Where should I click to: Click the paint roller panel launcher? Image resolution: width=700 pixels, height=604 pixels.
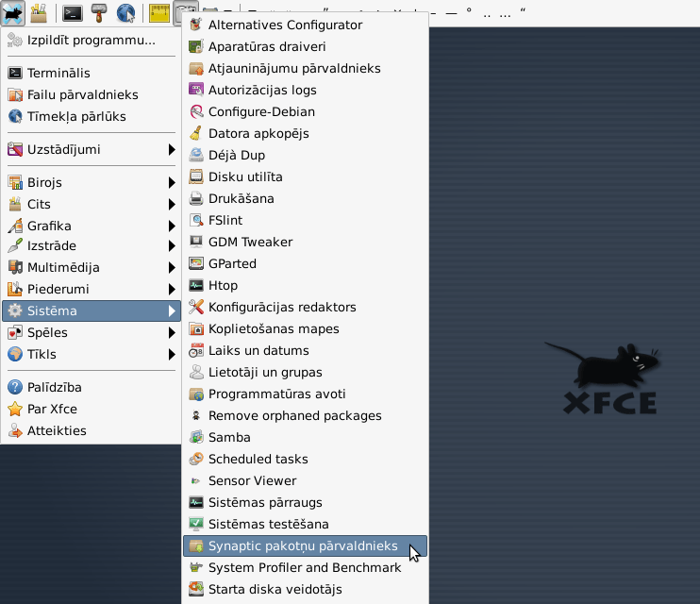tap(99, 13)
